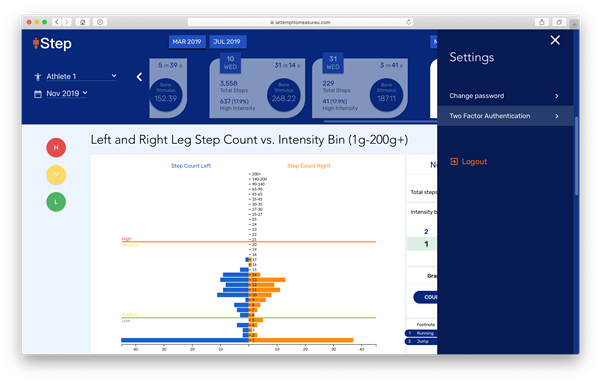Open Two Factor Authentication option
Image resolution: width=601 pixels, height=383 pixels.
click(x=505, y=116)
